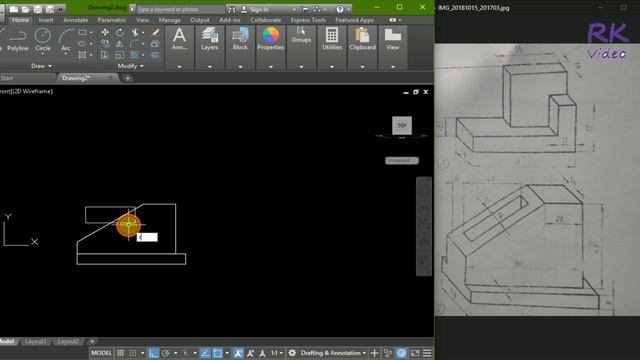Select the Fillet tool in Modify panel
This screenshot has height=360, width=640.
(135, 44)
